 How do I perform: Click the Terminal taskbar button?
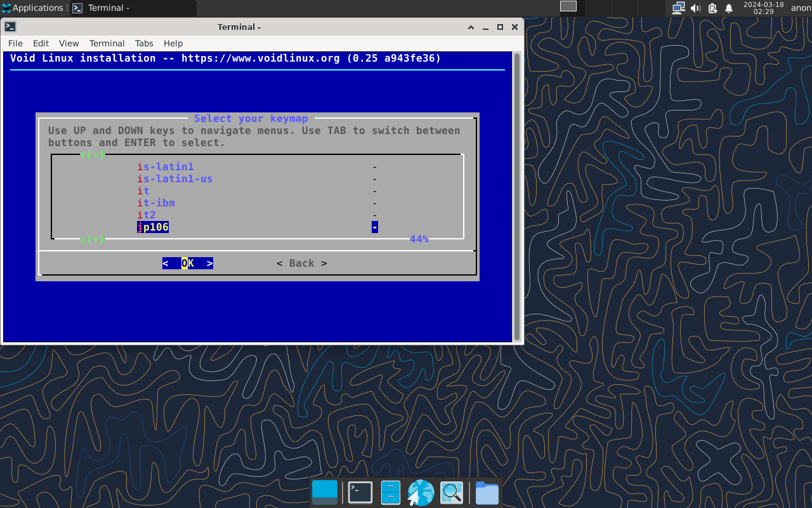[133, 8]
